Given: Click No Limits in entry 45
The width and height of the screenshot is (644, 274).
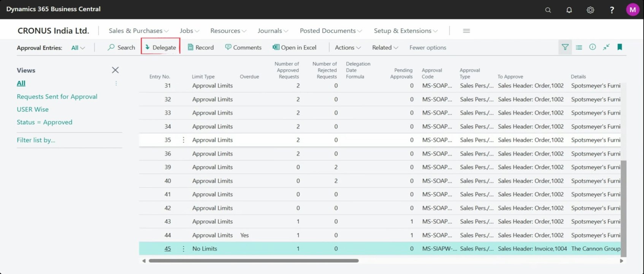Looking at the screenshot, I should click(x=205, y=249).
